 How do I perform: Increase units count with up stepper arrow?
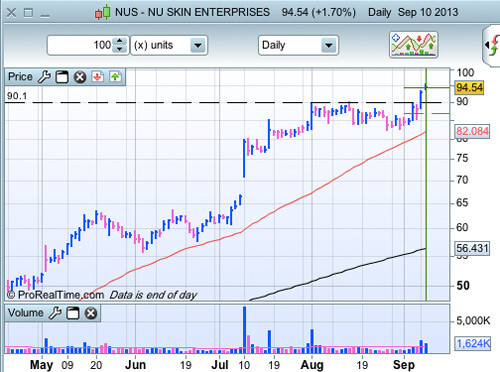(x=120, y=41)
